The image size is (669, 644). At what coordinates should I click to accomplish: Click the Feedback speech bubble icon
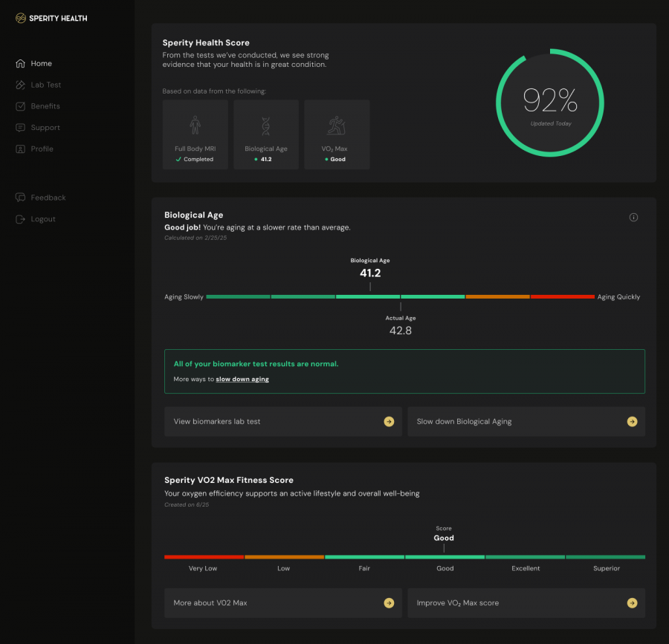[20, 198]
